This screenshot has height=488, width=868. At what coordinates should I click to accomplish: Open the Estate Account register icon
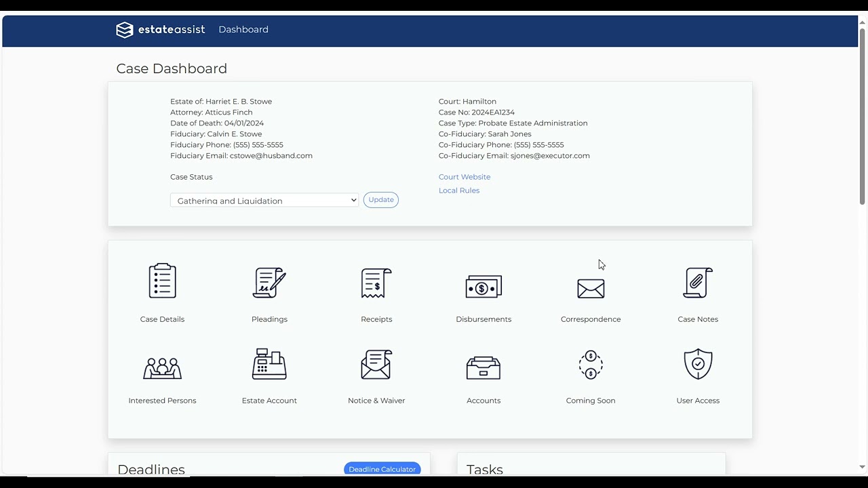269,364
